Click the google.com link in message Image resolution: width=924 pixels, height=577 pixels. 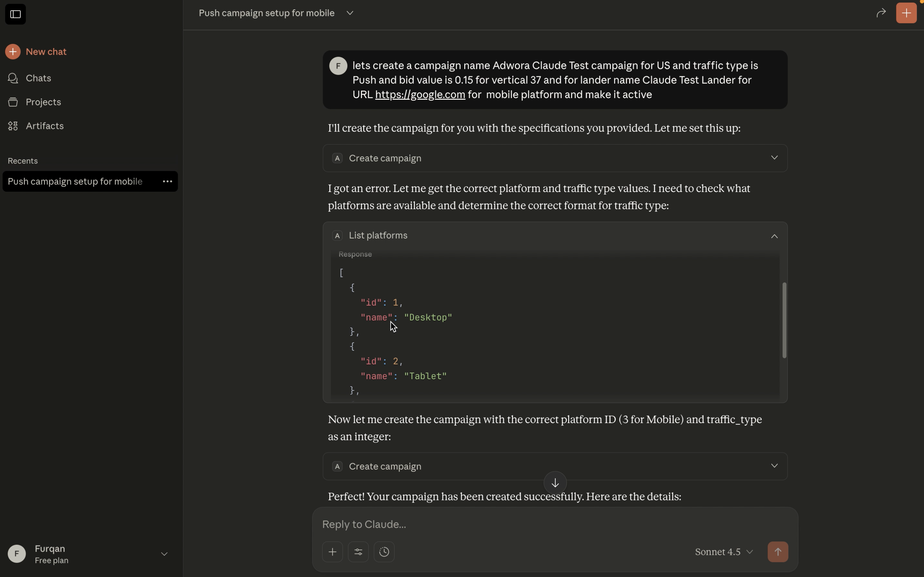pos(420,95)
